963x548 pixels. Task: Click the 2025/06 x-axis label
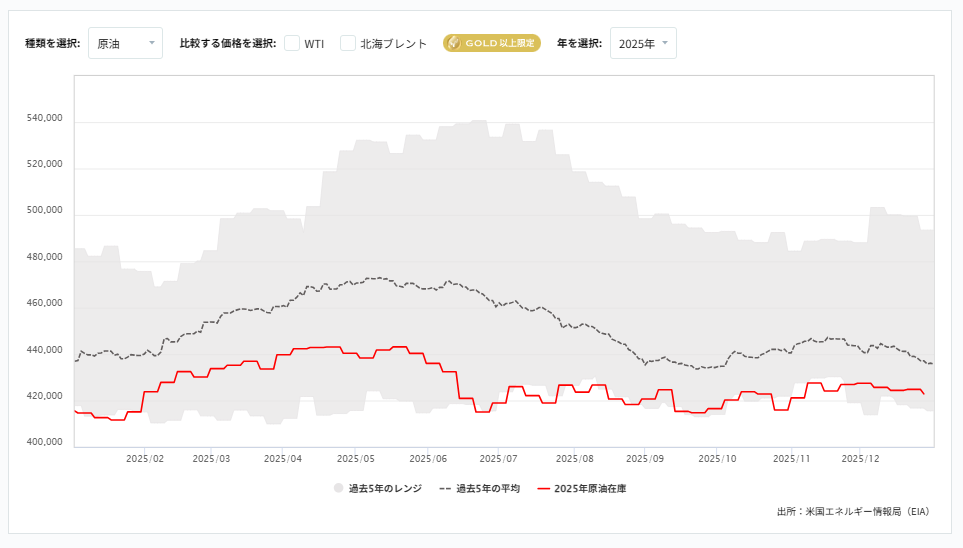[x=428, y=459]
